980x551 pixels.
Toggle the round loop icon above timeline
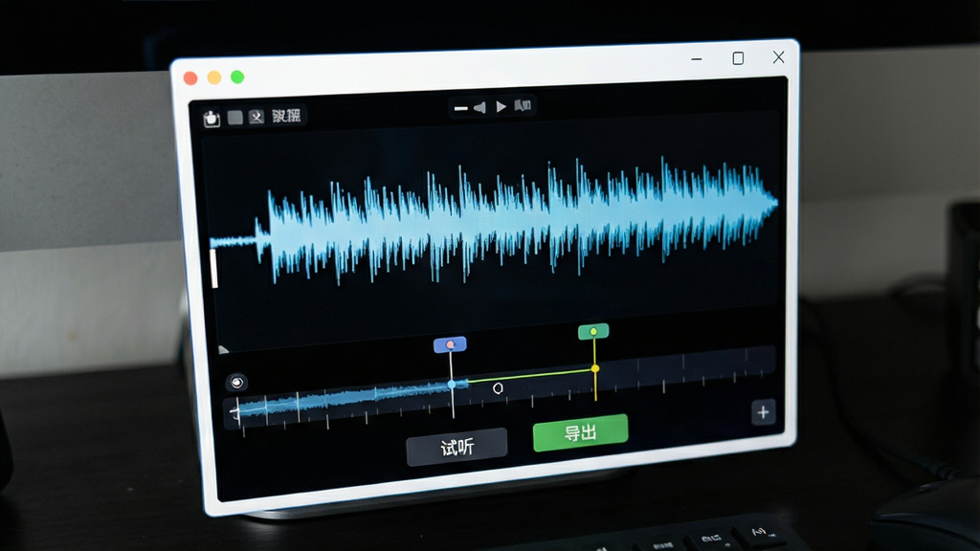tap(237, 382)
